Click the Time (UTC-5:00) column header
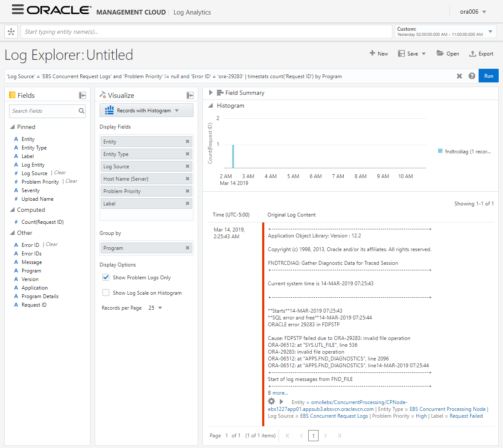This screenshot has height=448, width=503. [231, 215]
